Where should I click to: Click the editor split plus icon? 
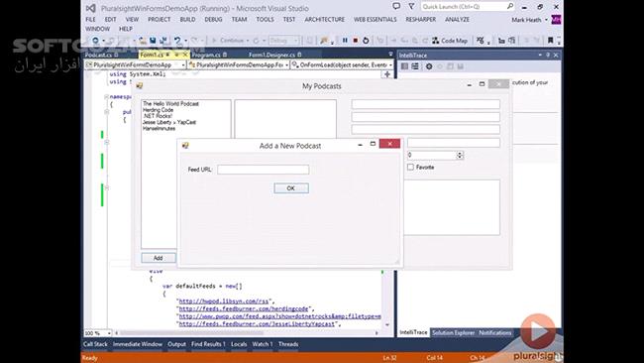(386, 74)
